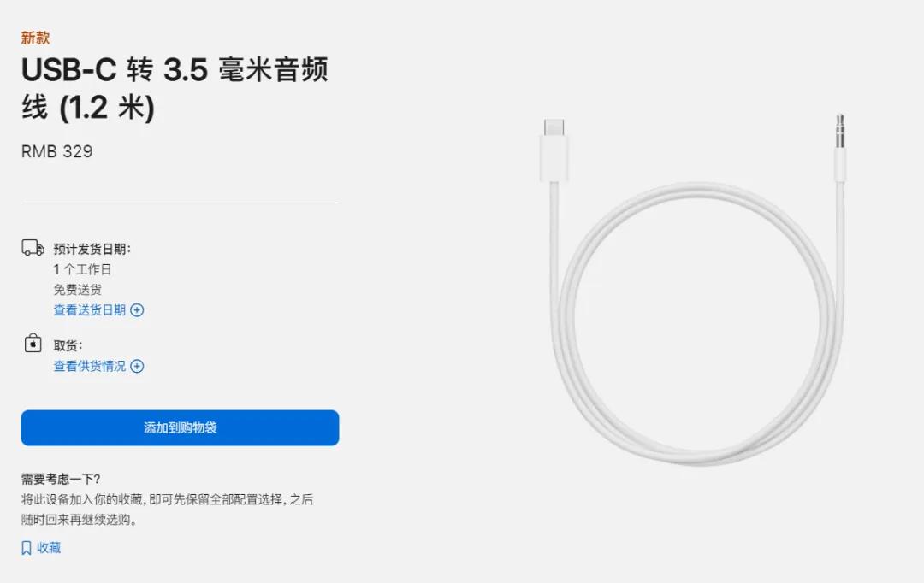Viewport: 924px width, 583px height.
Task: Click the 添加到购物袋 button
Action: (x=180, y=427)
